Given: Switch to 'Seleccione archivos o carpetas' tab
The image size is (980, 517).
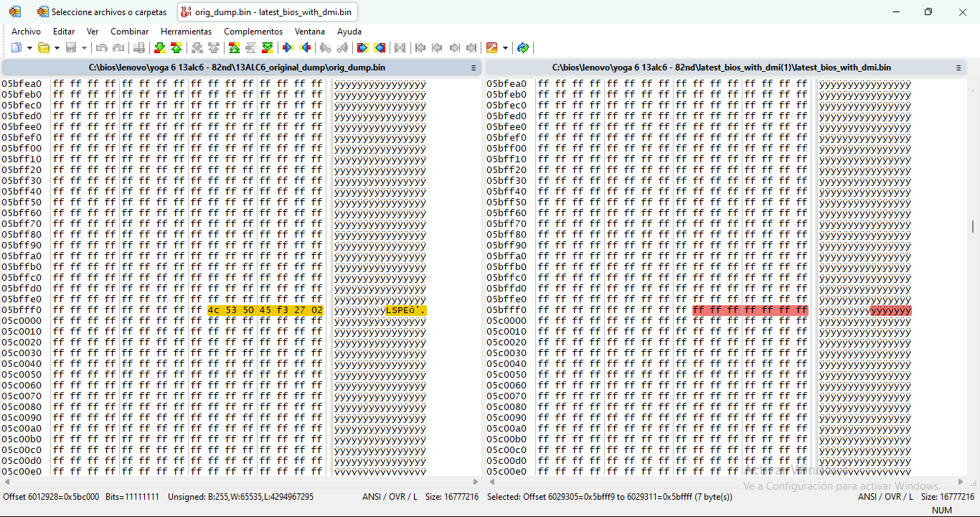Looking at the screenshot, I should pos(102,12).
